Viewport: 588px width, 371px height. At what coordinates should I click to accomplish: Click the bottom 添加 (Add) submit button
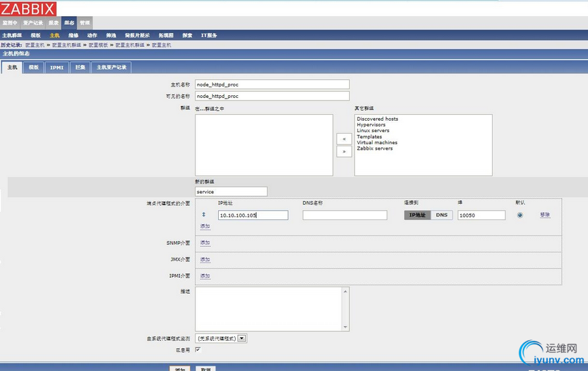(180, 369)
